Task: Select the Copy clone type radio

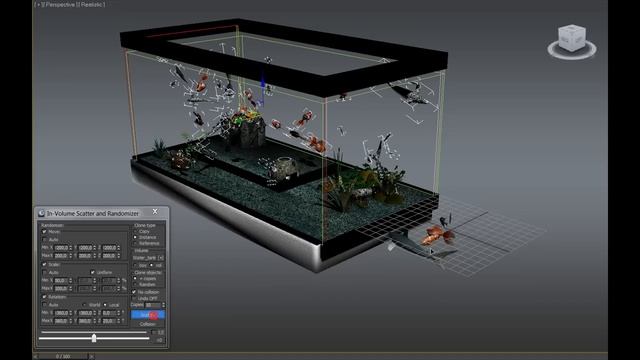Action: click(136, 231)
